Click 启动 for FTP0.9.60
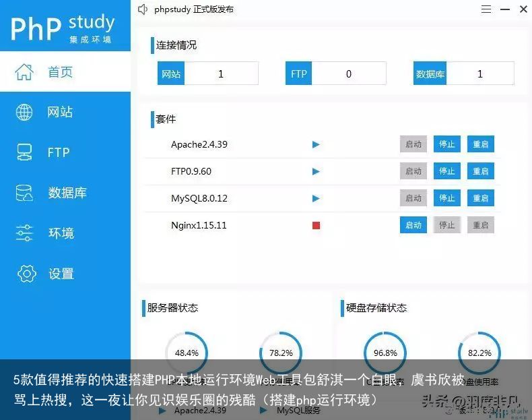The width and height of the screenshot is (532, 420). coord(413,171)
